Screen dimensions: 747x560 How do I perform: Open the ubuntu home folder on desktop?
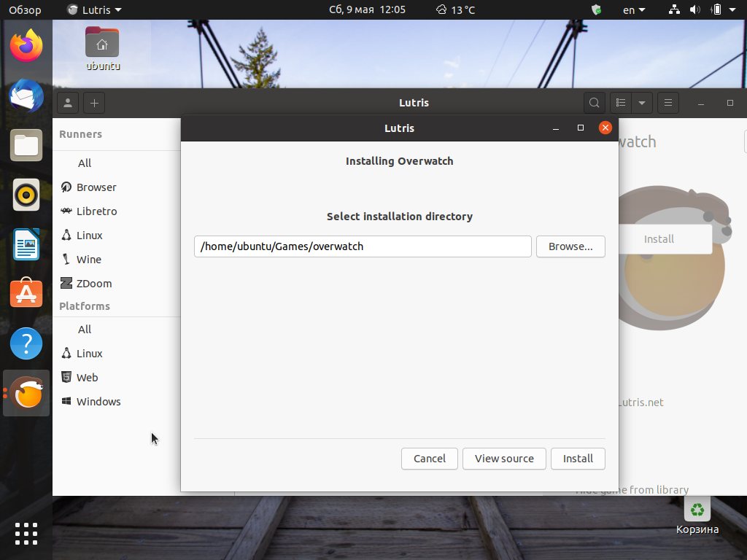coord(102,49)
